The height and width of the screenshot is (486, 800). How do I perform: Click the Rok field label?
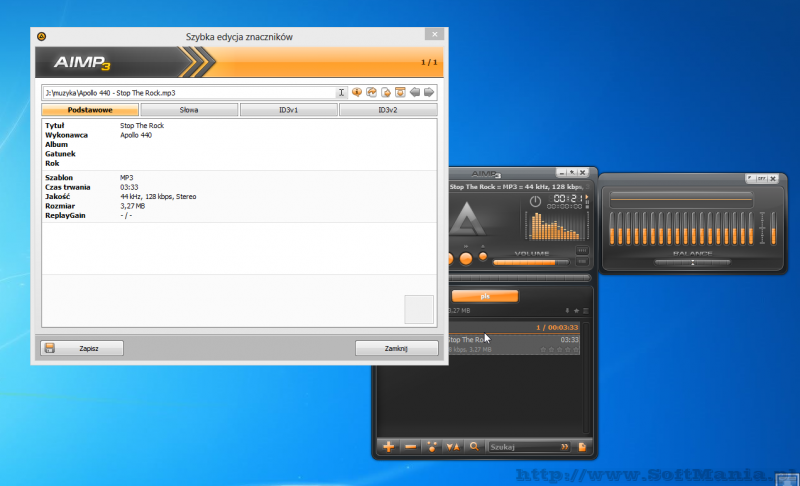click(x=52, y=164)
